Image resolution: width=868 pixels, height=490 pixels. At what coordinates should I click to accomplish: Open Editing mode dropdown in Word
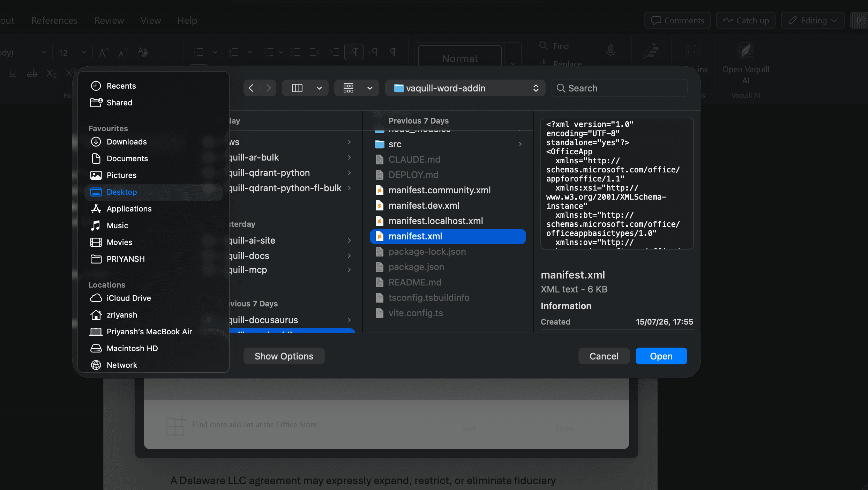[x=813, y=20]
